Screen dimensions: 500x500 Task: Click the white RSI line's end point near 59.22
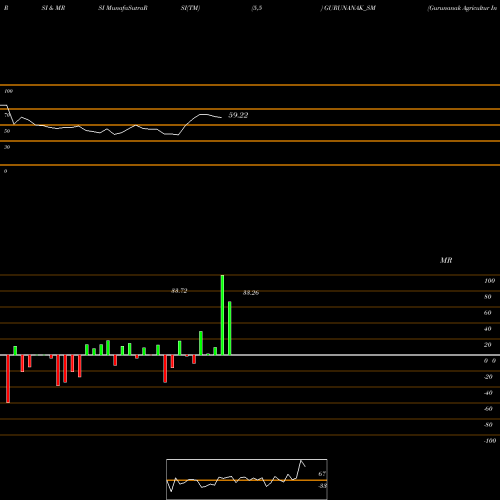tap(221, 117)
